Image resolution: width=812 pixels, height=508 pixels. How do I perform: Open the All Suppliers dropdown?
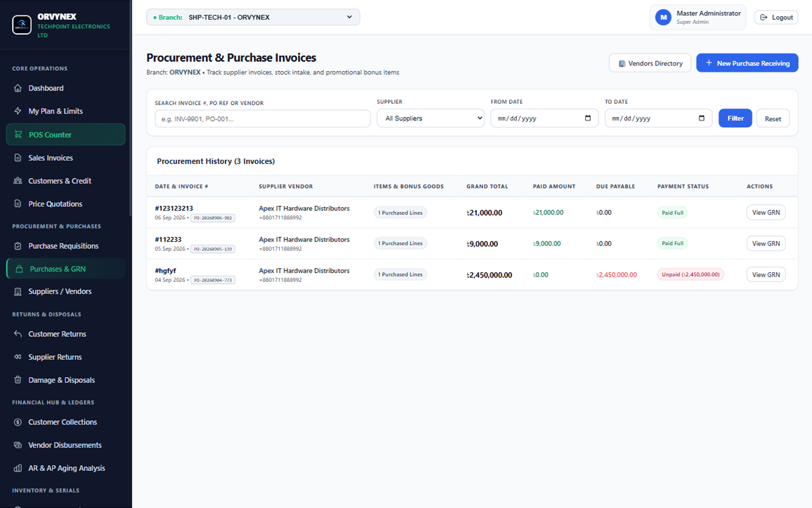tap(430, 118)
